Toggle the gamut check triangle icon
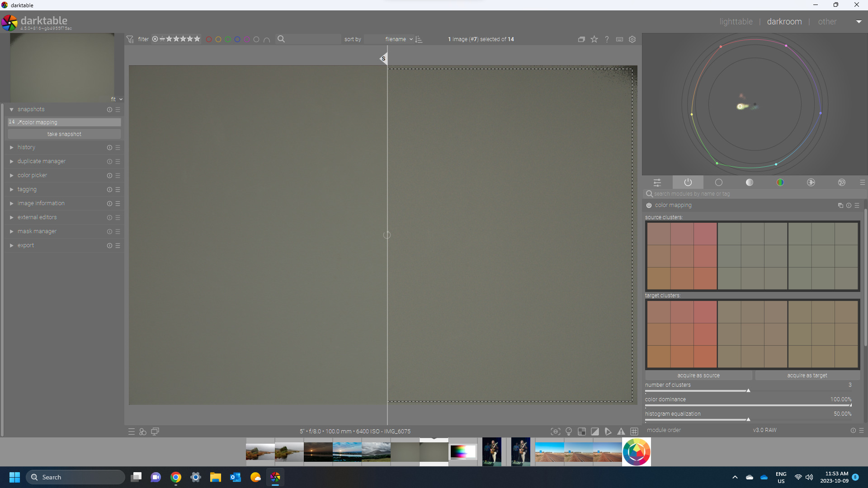The width and height of the screenshot is (868, 488). tap(621, 432)
